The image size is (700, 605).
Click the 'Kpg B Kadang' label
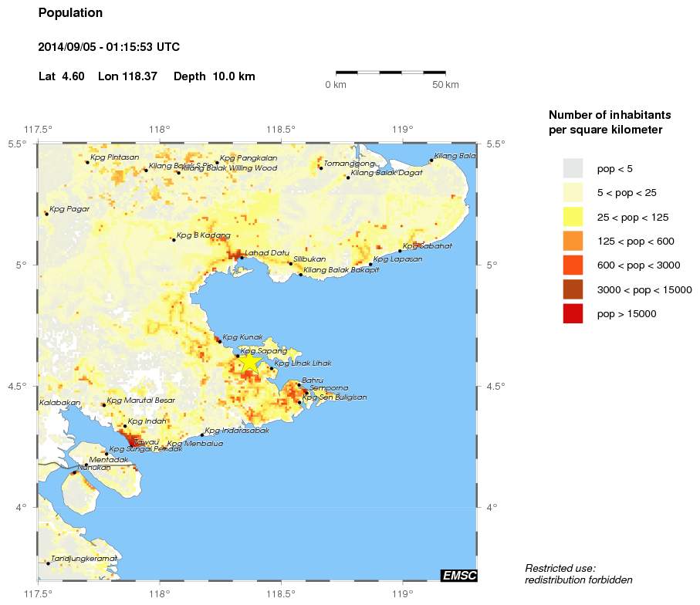(204, 235)
